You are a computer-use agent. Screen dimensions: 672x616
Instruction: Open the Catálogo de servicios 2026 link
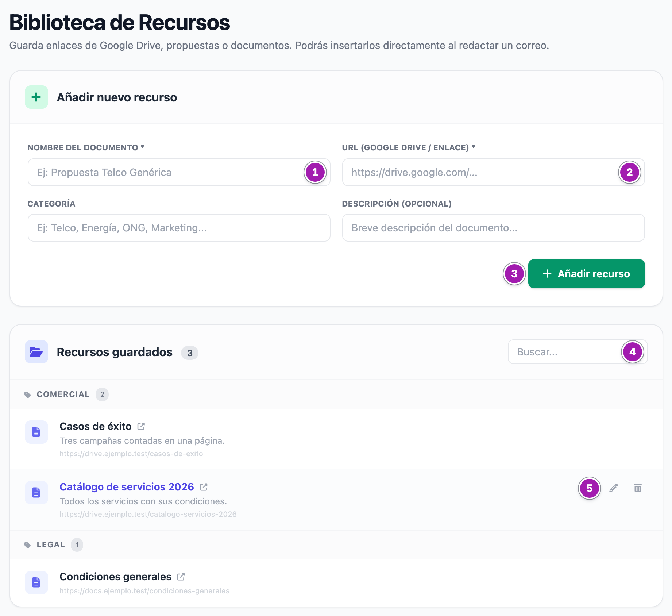click(x=127, y=487)
